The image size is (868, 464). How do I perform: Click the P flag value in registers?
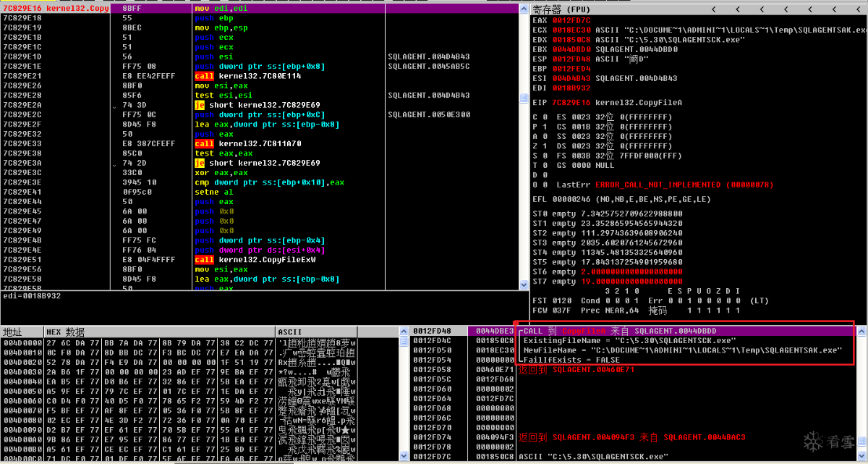[x=545, y=126]
